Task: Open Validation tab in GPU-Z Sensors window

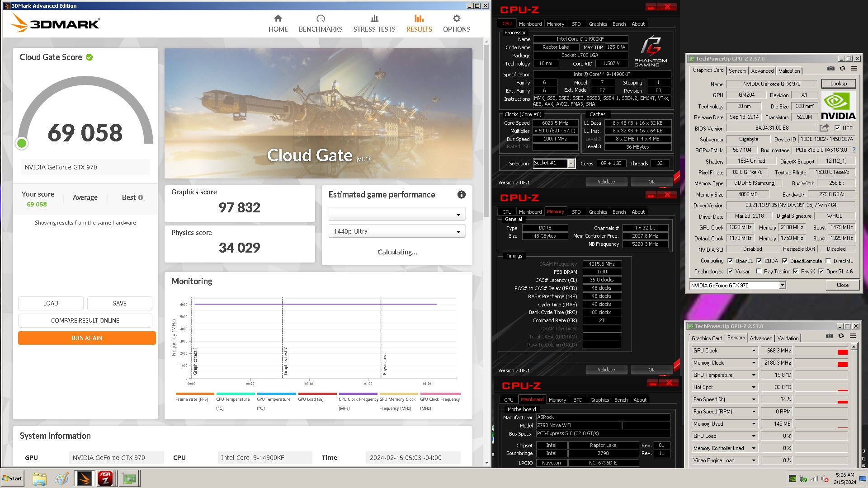Action: click(x=788, y=338)
